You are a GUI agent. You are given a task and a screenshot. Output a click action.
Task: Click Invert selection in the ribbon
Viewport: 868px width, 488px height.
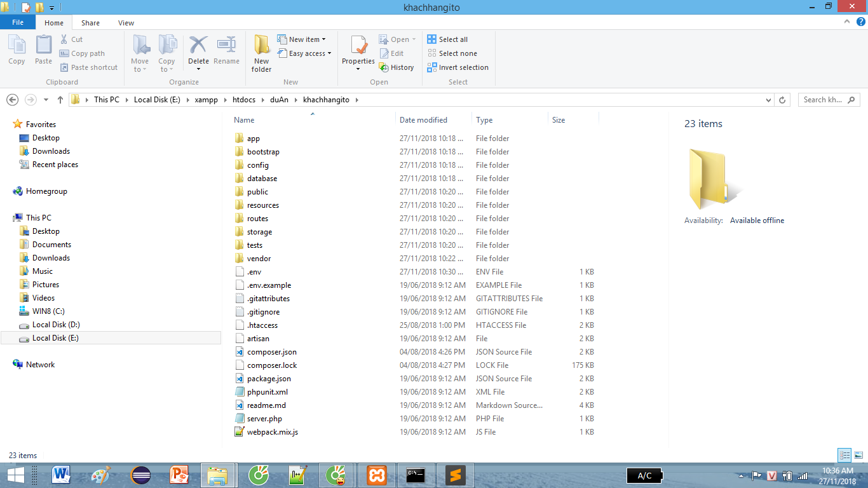pos(458,67)
